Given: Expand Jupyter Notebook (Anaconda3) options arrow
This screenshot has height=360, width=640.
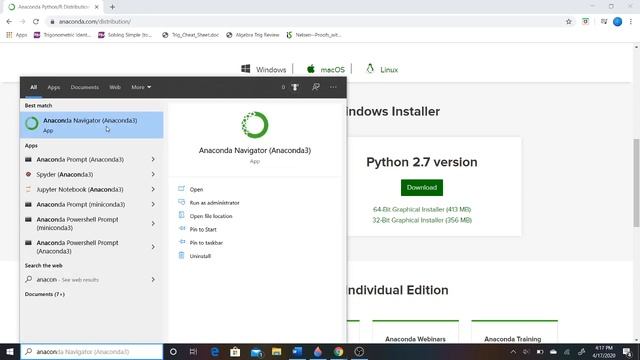Looking at the screenshot, I should pos(153,189).
